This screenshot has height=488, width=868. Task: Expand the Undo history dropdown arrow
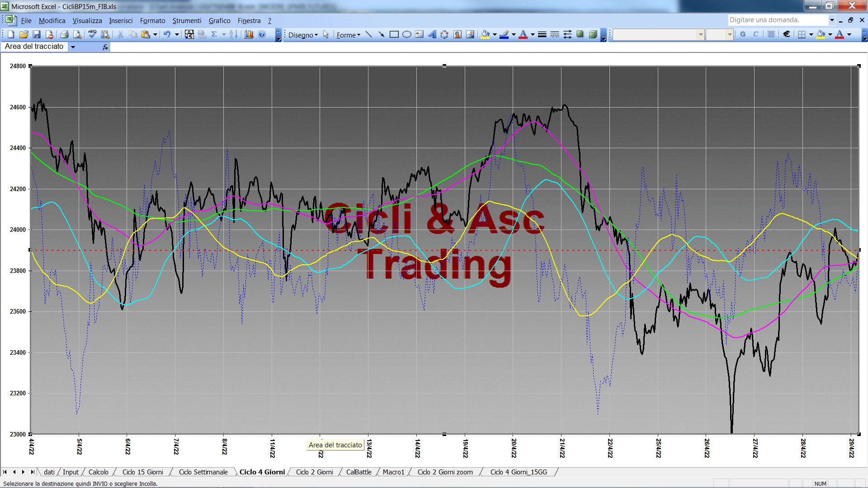177,34
